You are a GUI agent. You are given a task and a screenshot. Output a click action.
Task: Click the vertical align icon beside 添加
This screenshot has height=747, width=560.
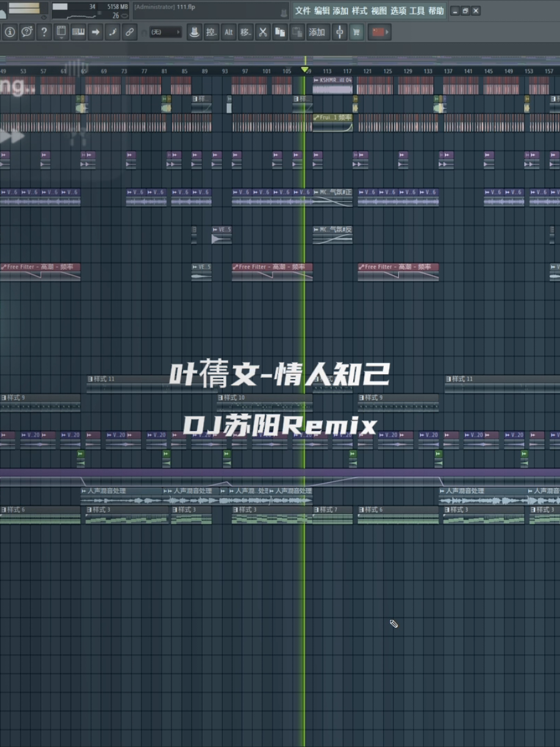339,32
